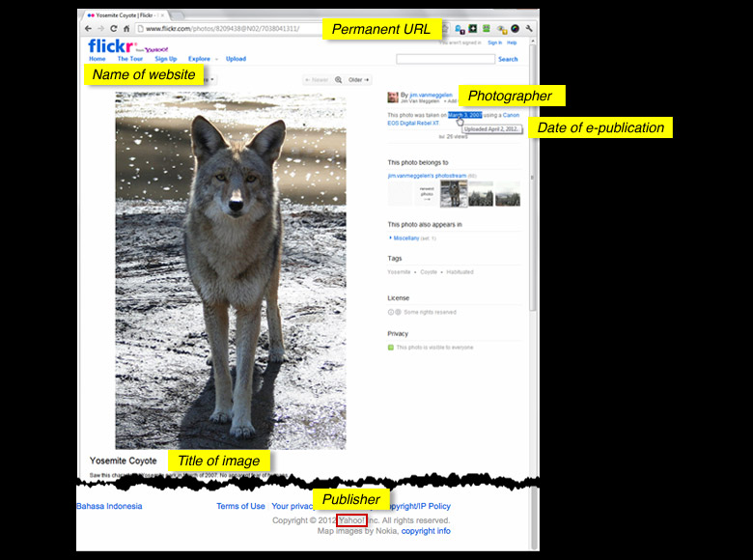Click into the flickr search field
The image size is (753, 560).
point(445,59)
